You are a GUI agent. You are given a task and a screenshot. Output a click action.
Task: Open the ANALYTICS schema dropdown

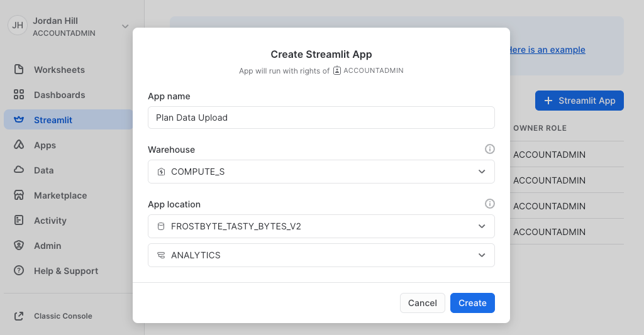(x=321, y=255)
